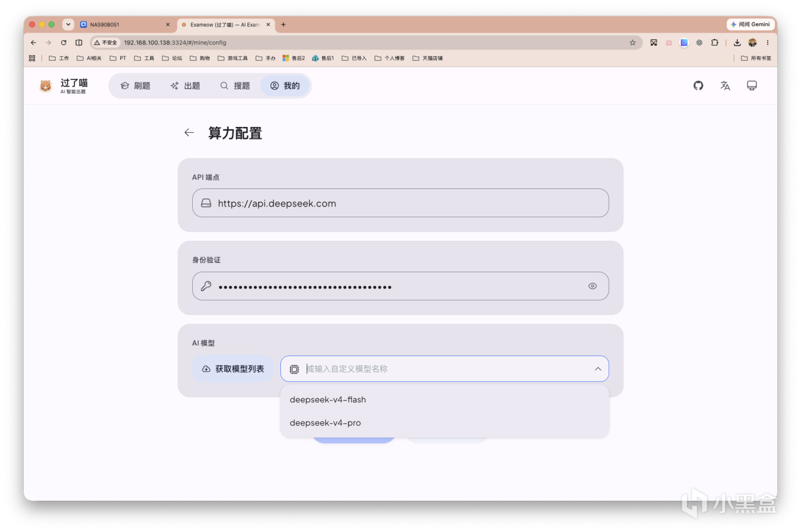801x532 pixels.
Task: Switch to the 我的 nav tab
Action: click(285, 86)
